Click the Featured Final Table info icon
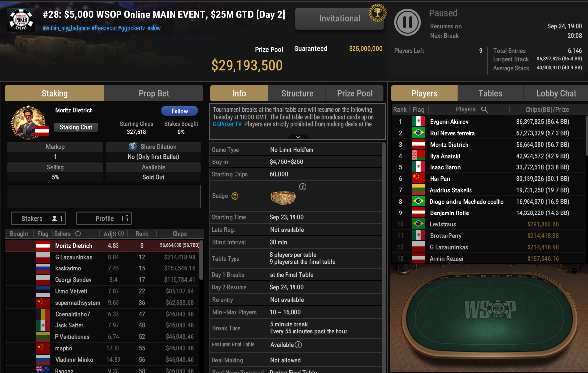 point(298,345)
